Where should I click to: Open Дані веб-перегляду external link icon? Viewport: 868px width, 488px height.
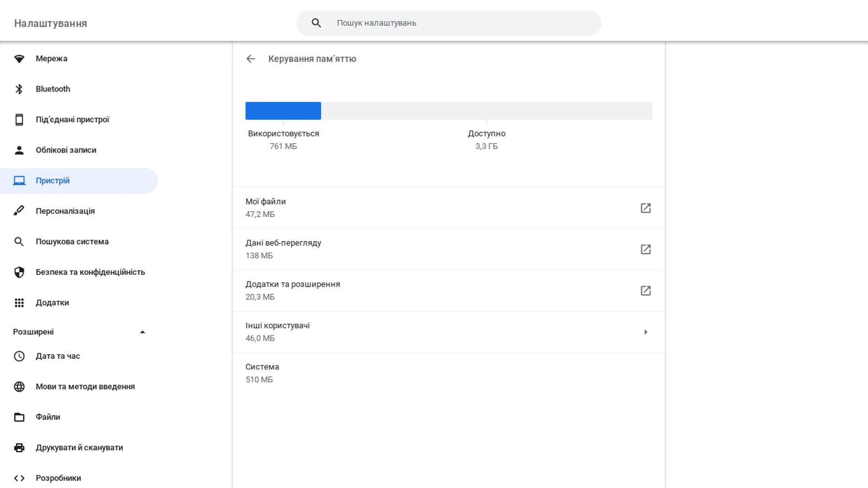coord(646,249)
